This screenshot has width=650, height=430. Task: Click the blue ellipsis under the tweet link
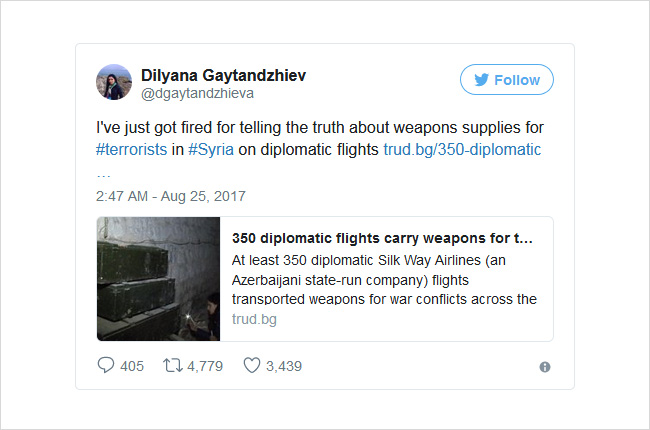[103, 175]
